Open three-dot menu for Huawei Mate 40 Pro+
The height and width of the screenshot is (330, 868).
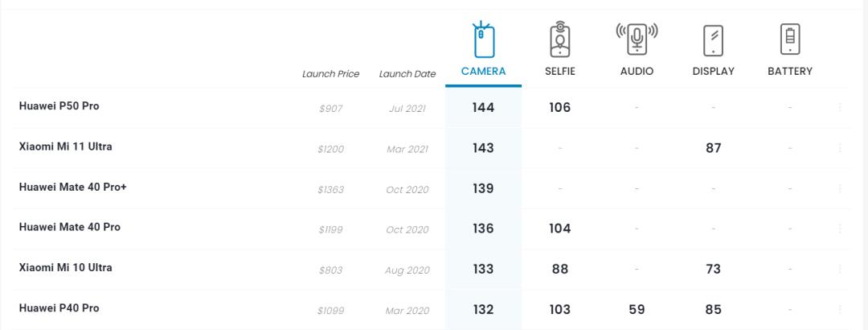(840, 188)
